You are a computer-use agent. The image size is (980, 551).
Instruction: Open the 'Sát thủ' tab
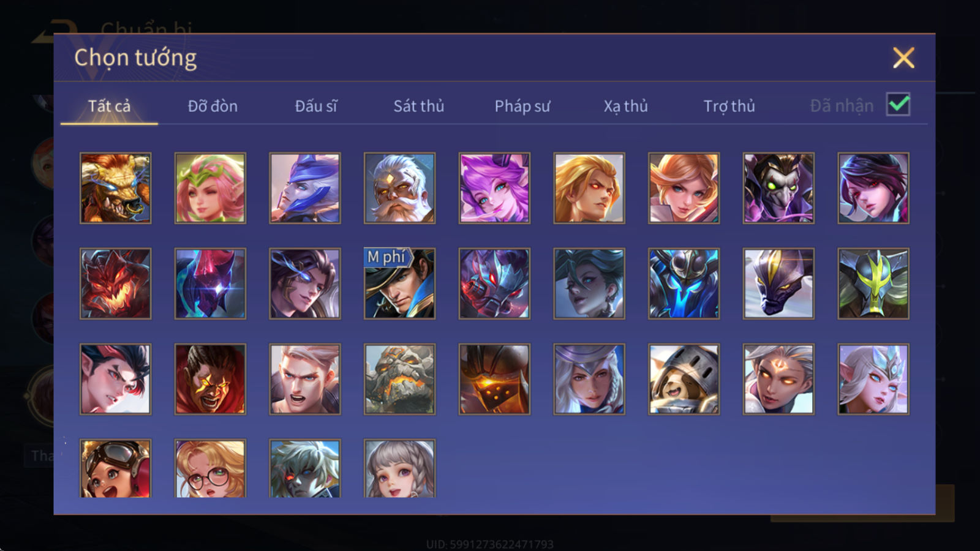(419, 106)
